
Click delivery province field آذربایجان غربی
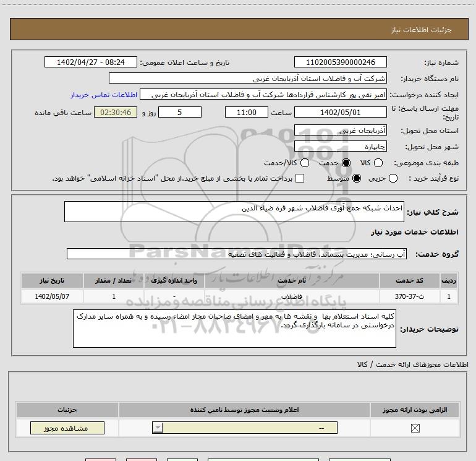tap(340, 131)
